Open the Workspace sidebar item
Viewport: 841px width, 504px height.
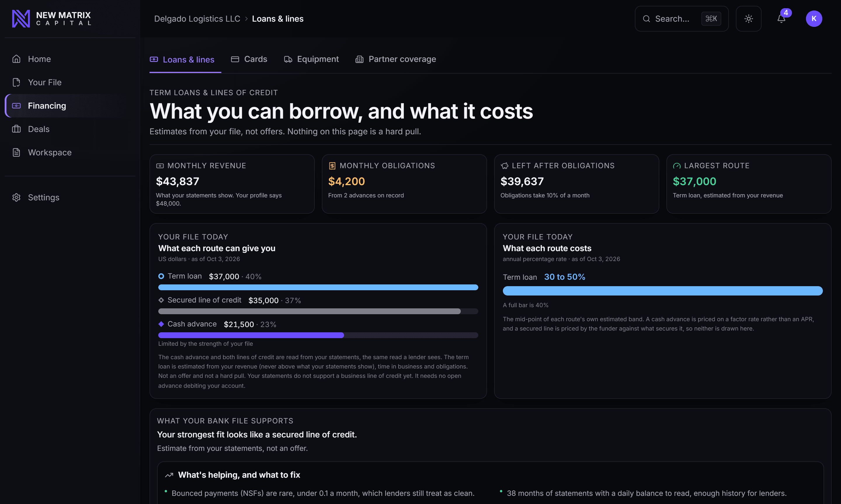point(70,152)
